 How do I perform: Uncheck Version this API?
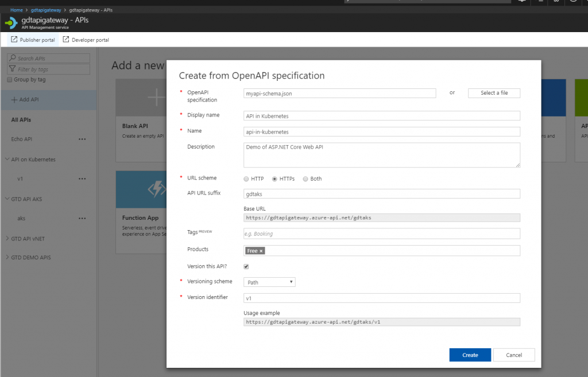[x=246, y=266]
